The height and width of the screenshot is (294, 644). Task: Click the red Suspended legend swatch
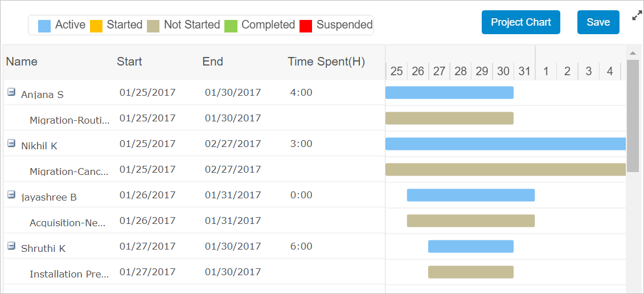coord(306,26)
